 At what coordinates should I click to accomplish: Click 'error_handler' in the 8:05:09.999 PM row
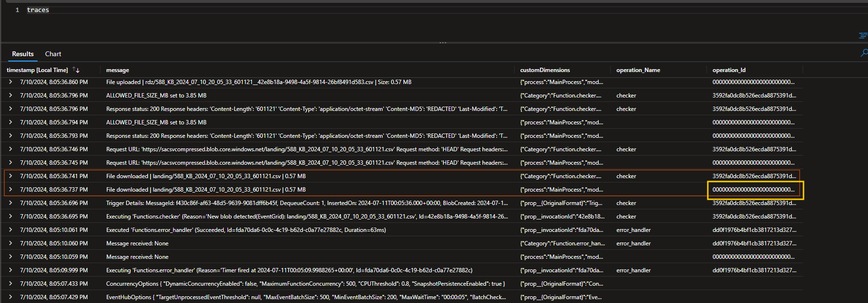click(x=633, y=270)
